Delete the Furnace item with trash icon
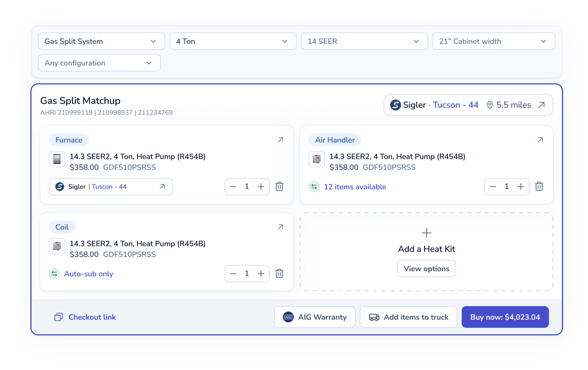 [279, 186]
